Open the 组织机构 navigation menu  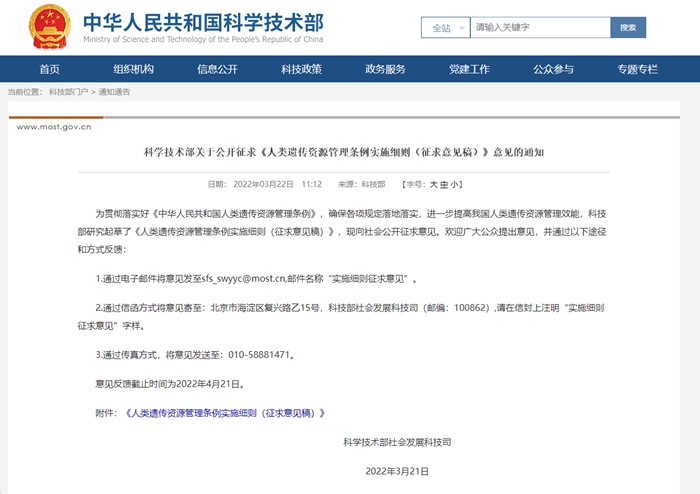coord(133,69)
